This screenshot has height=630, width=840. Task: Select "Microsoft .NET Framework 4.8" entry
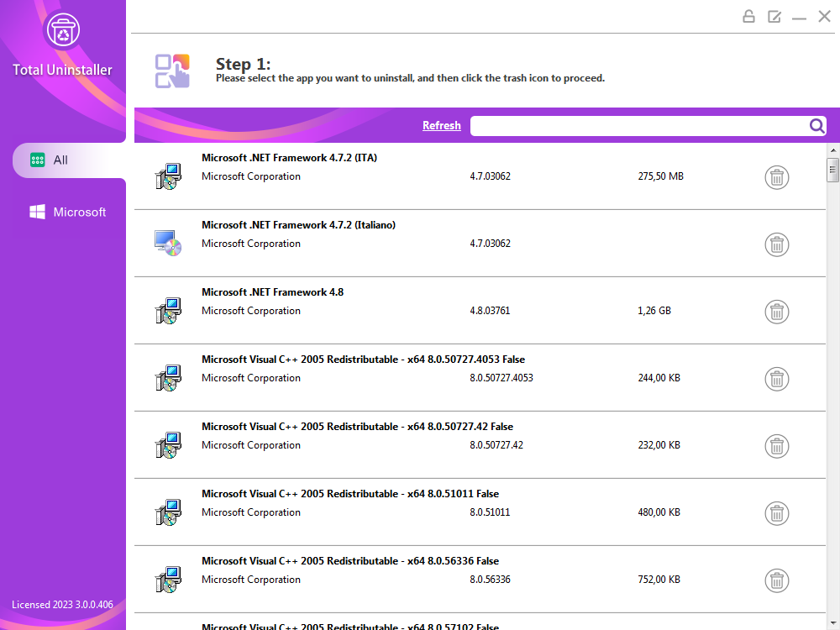tap(480, 311)
